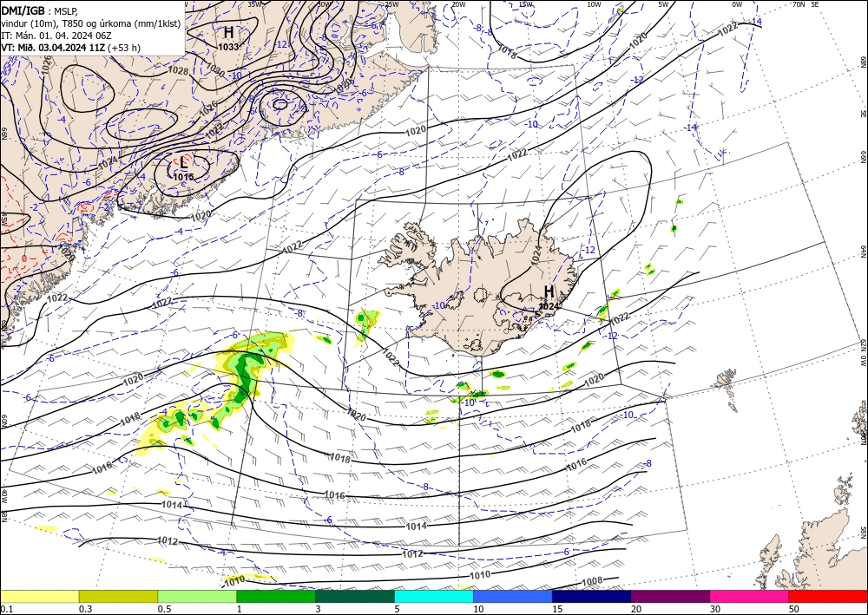Click the "IT: Mán. 01. 04. 2024 06Z" line
Screen dimensions: 868x615
click(56, 36)
